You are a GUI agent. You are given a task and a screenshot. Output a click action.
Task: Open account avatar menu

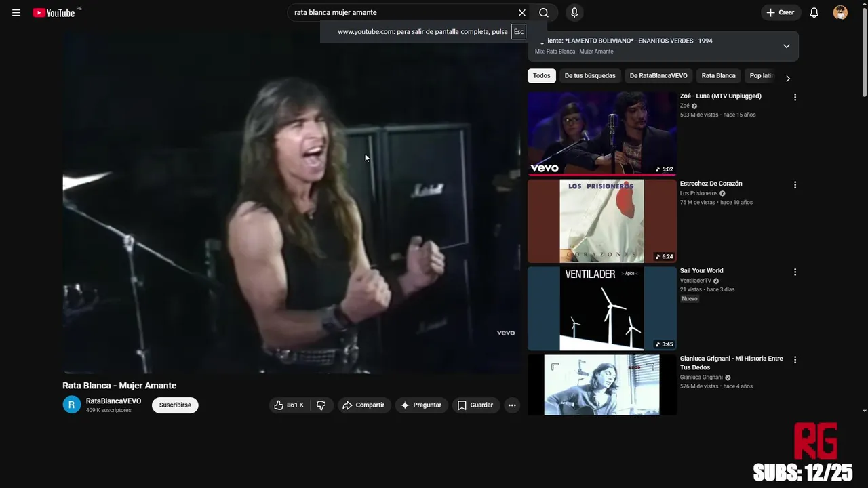(x=840, y=13)
